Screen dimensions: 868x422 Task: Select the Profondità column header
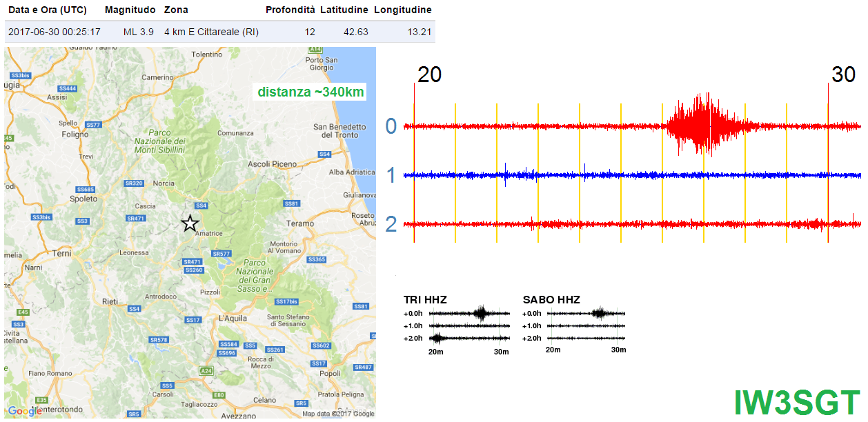pos(290,10)
